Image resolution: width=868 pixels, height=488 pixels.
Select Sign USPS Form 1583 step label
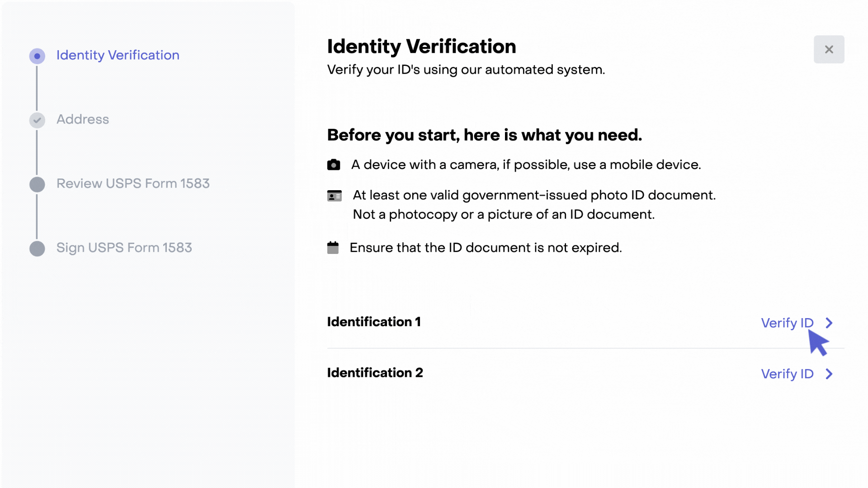pos(124,248)
